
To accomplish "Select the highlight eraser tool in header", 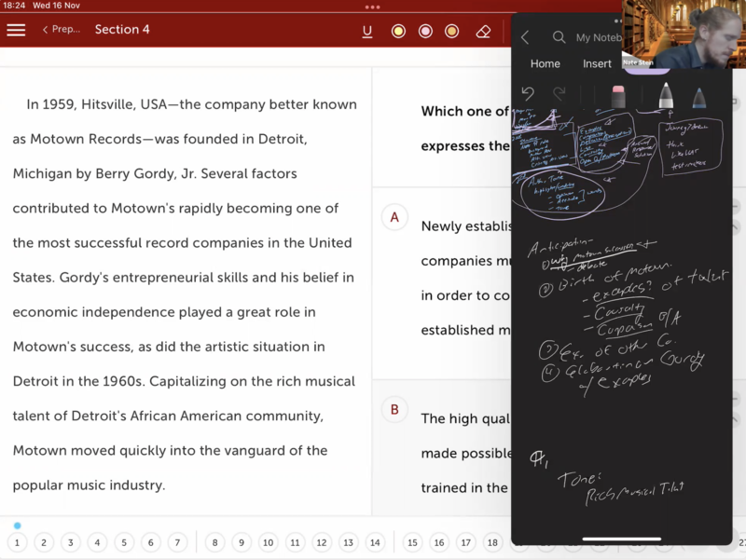I will (482, 31).
